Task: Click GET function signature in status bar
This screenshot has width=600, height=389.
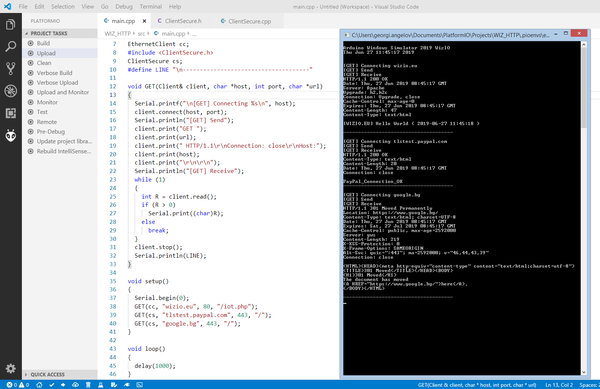Action: pos(477,385)
